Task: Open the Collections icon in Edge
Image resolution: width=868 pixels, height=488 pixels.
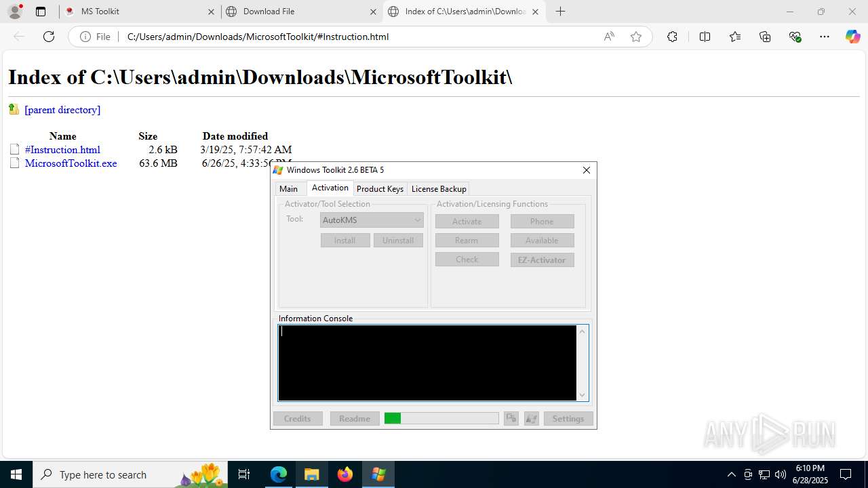Action: (765, 37)
